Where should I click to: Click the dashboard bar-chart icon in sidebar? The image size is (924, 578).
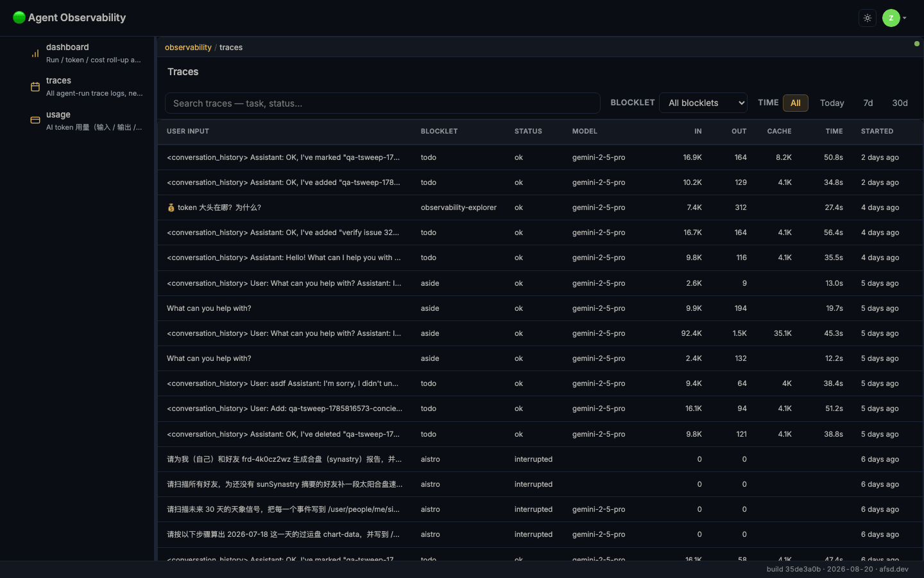(x=35, y=53)
